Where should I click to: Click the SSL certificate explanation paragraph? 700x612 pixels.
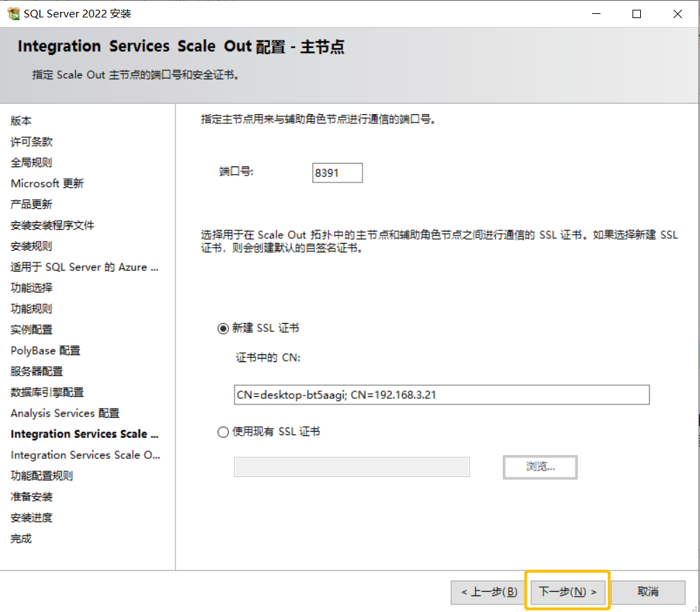pyautogui.click(x=439, y=241)
